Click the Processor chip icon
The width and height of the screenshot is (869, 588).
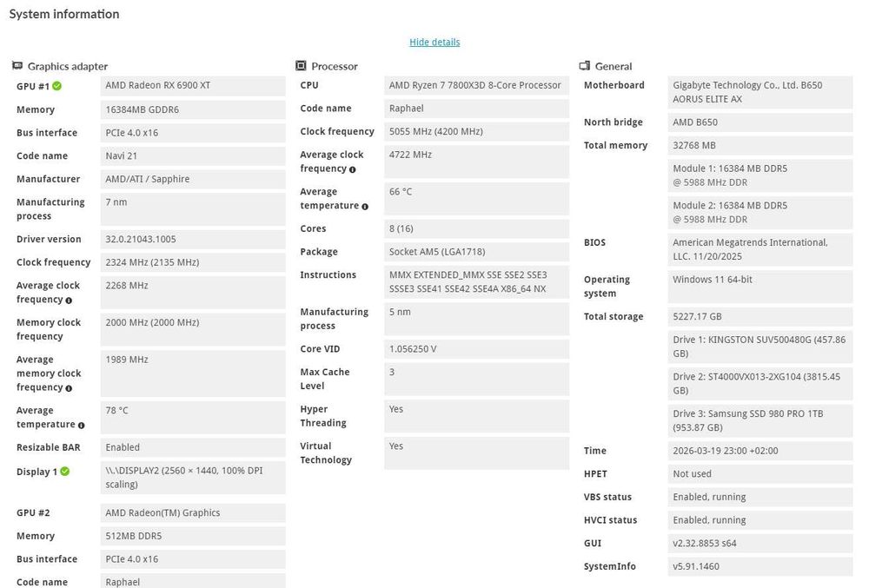[301, 66]
